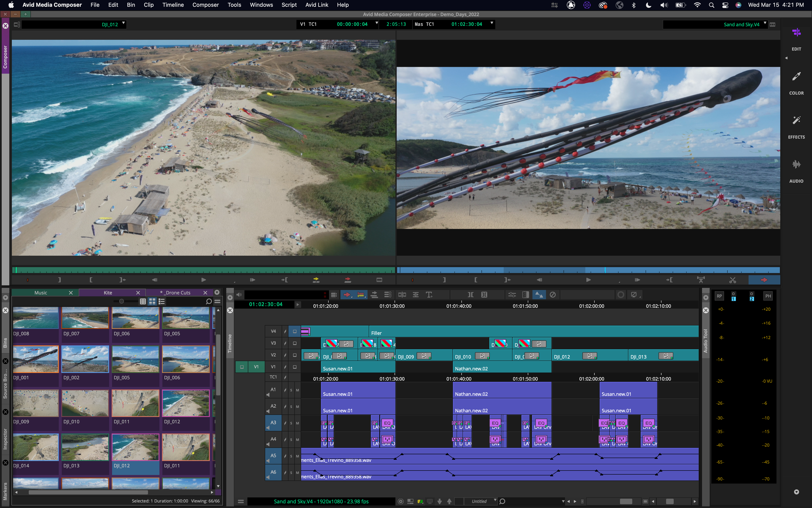
Task: Expand the Audio Tool panel menu arrow
Action: [x=706, y=298]
